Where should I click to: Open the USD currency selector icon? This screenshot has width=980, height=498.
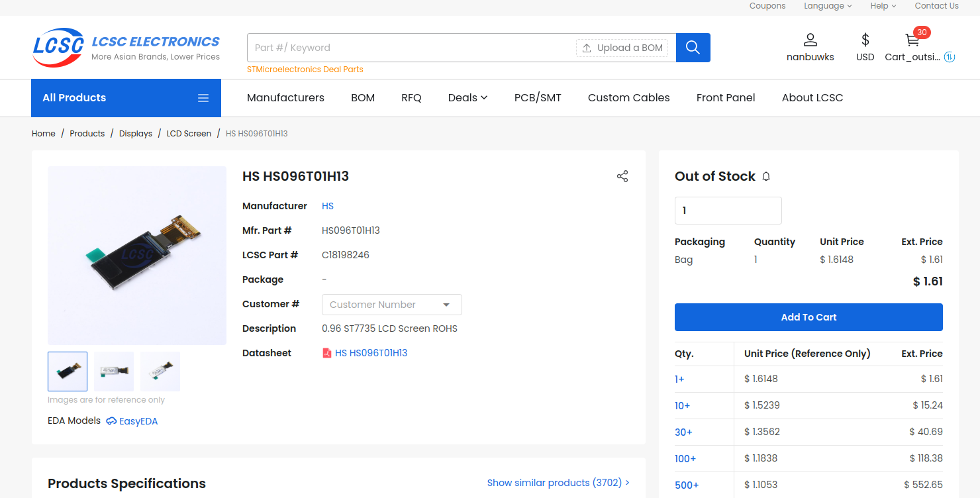pos(865,40)
